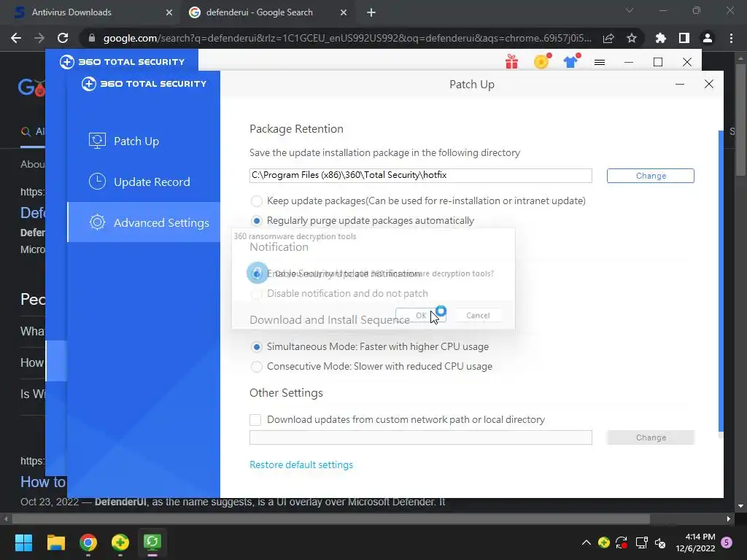Viewport: 747px width, 560px height.
Task: Click Chrome forward arrow
Action: pyautogui.click(x=39, y=38)
